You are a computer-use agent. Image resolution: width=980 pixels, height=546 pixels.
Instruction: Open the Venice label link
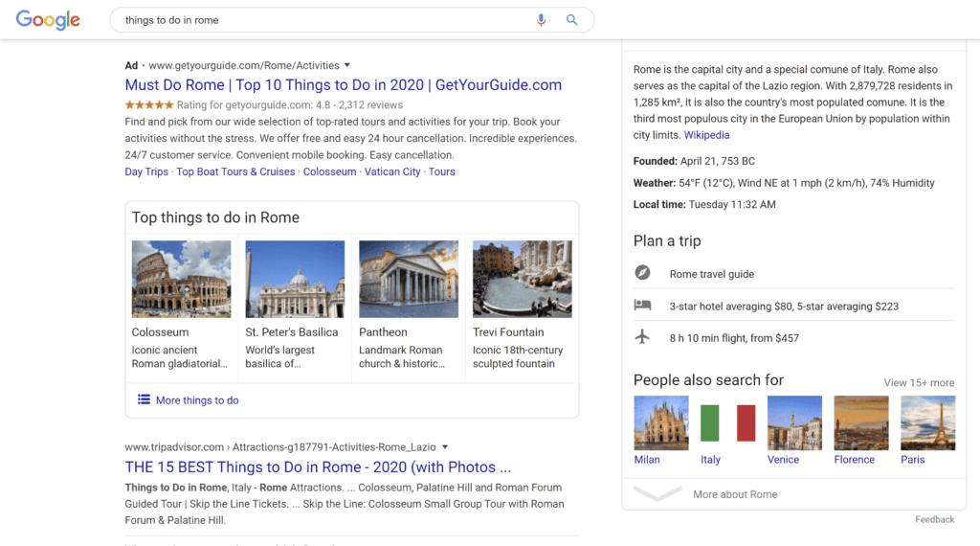783,460
